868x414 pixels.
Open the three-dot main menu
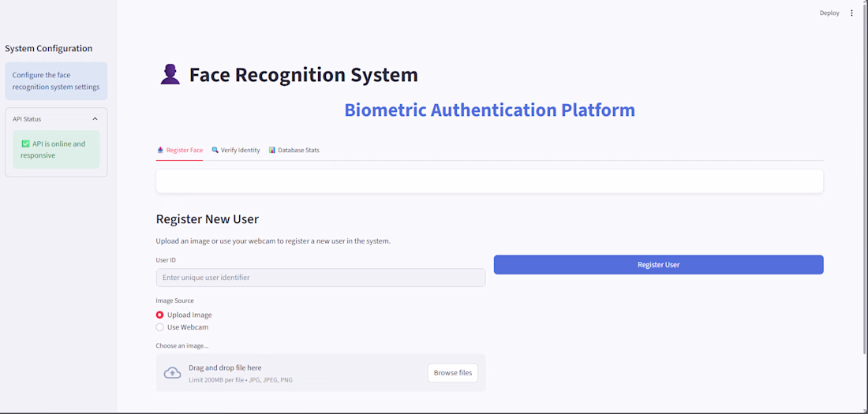(852, 13)
